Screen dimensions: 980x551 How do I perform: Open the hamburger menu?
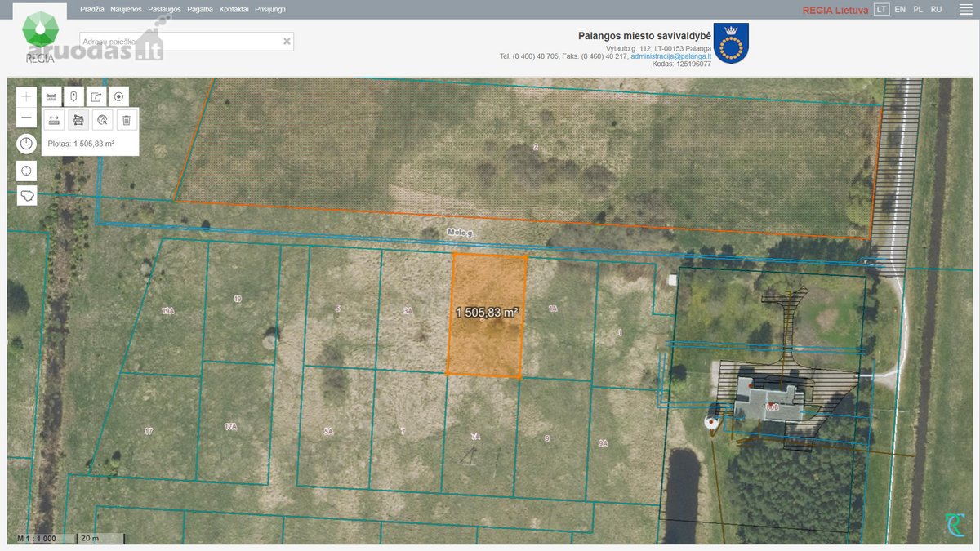click(965, 9)
